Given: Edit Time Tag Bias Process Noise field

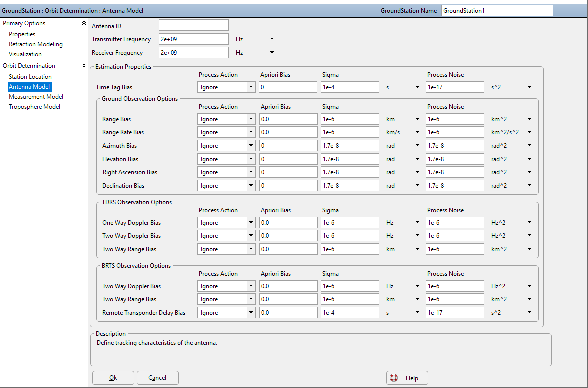Looking at the screenshot, I should point(455,87).
